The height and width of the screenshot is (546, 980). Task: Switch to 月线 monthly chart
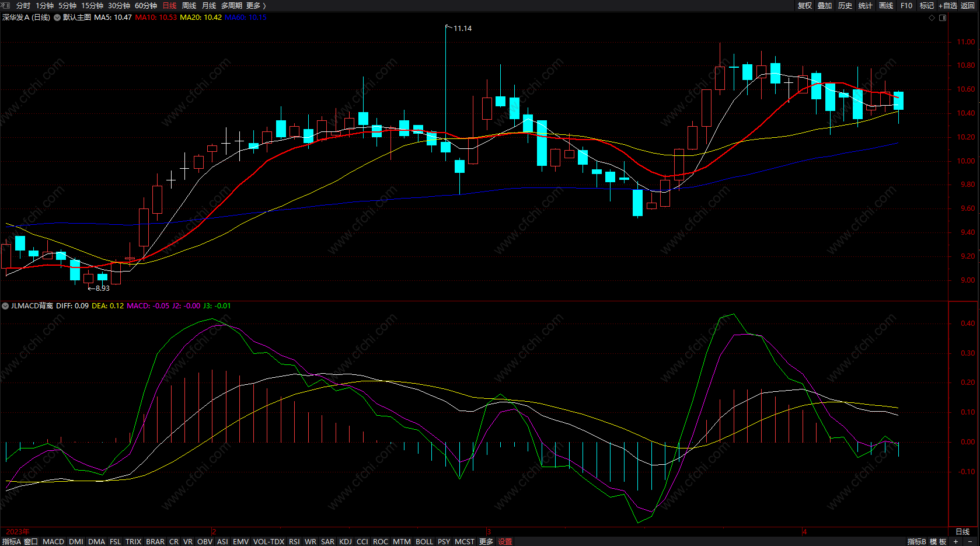tap(209, 6)
